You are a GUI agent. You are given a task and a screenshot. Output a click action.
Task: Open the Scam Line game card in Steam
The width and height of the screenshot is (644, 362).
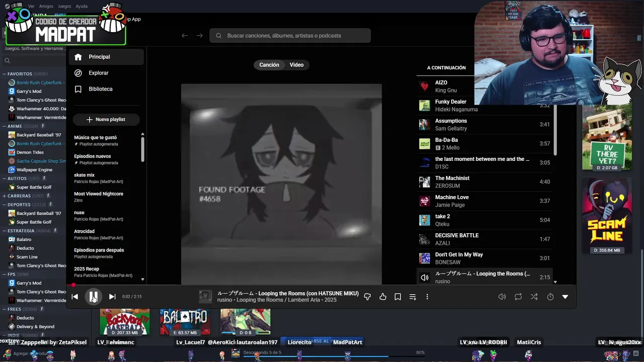pos(606,216)
